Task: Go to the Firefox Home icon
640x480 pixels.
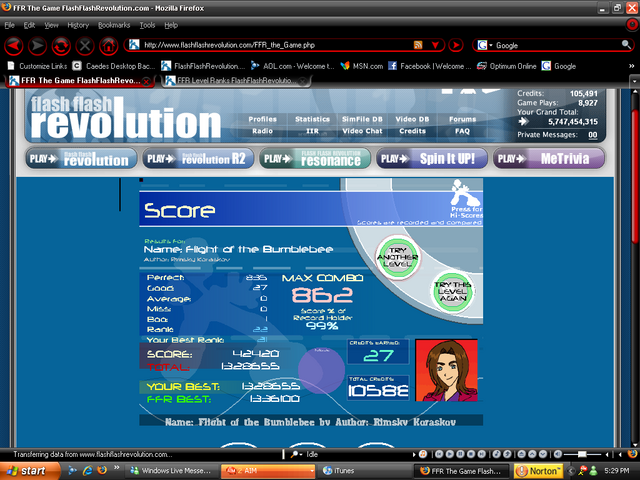Action: point(108,45)
